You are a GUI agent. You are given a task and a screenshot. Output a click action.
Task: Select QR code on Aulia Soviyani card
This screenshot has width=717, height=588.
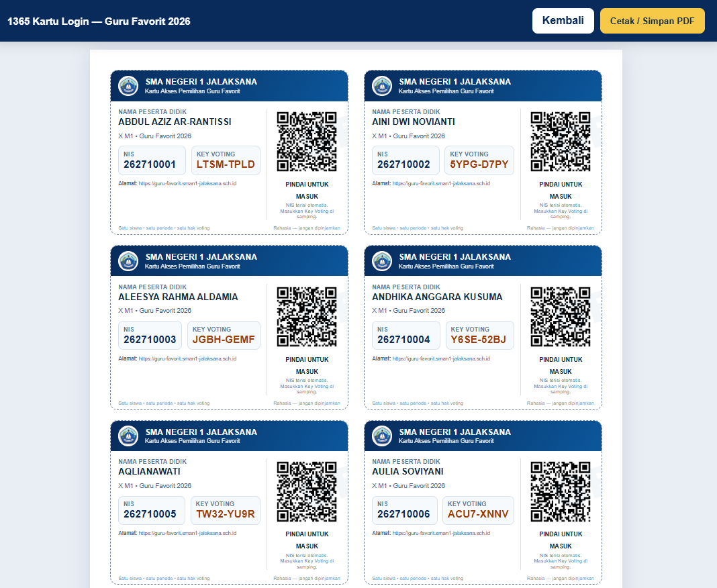click(x=561, y=492)
